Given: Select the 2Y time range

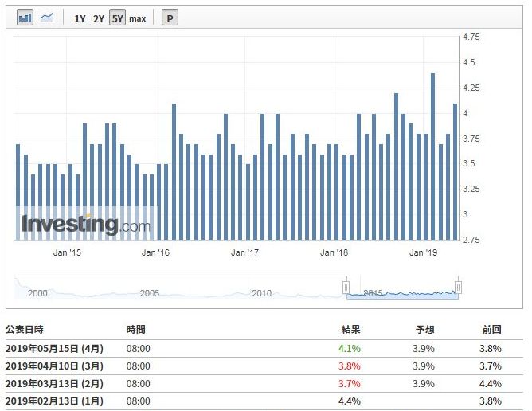Looking at the screenshot, I should pyautogui.click(x=99, y=18).
